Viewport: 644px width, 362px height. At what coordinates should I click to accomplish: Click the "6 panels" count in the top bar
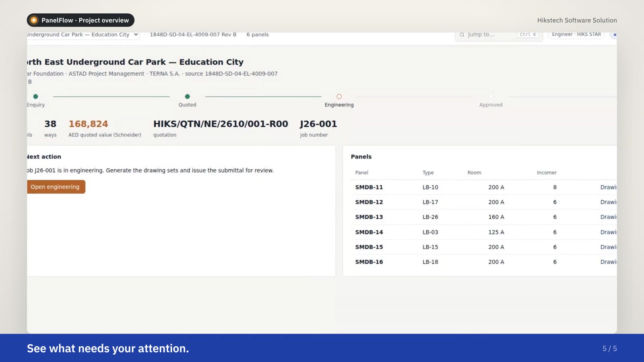(x=258, y=35)
